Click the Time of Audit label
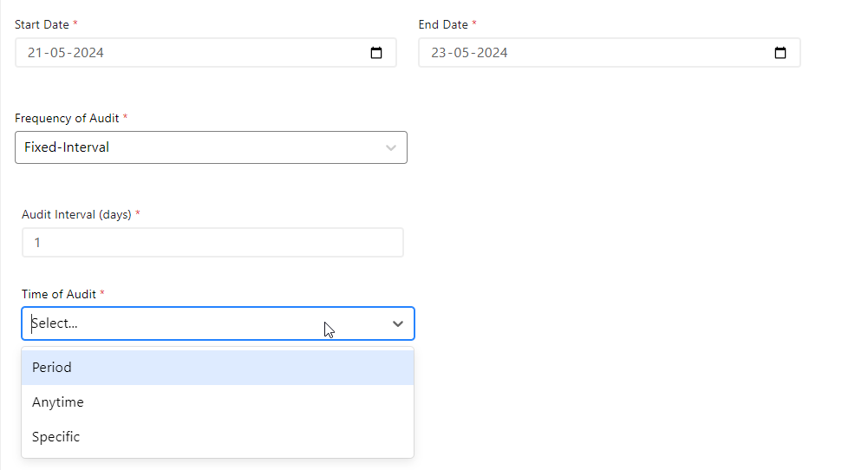The width and height of the screenshot is (868, 470). 59,295
